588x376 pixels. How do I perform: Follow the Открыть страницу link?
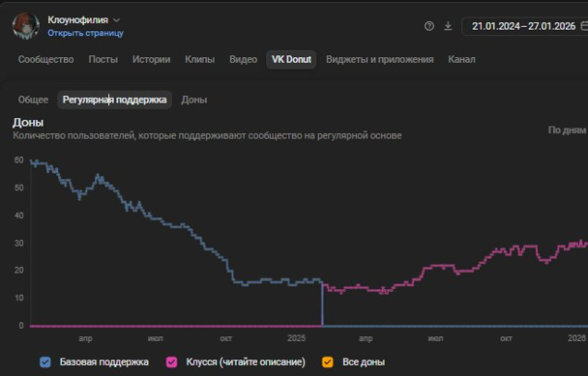(x=85, y=33)
